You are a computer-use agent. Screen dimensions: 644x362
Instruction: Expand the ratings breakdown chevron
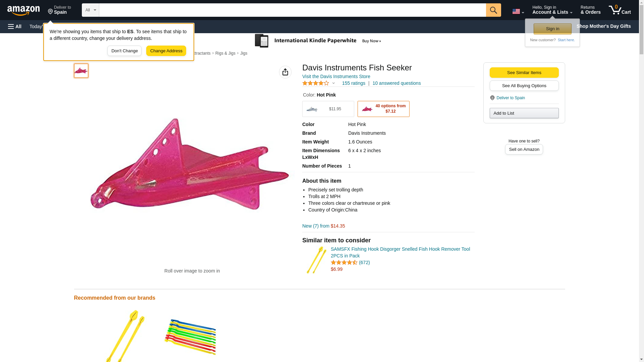click(333, 83)
